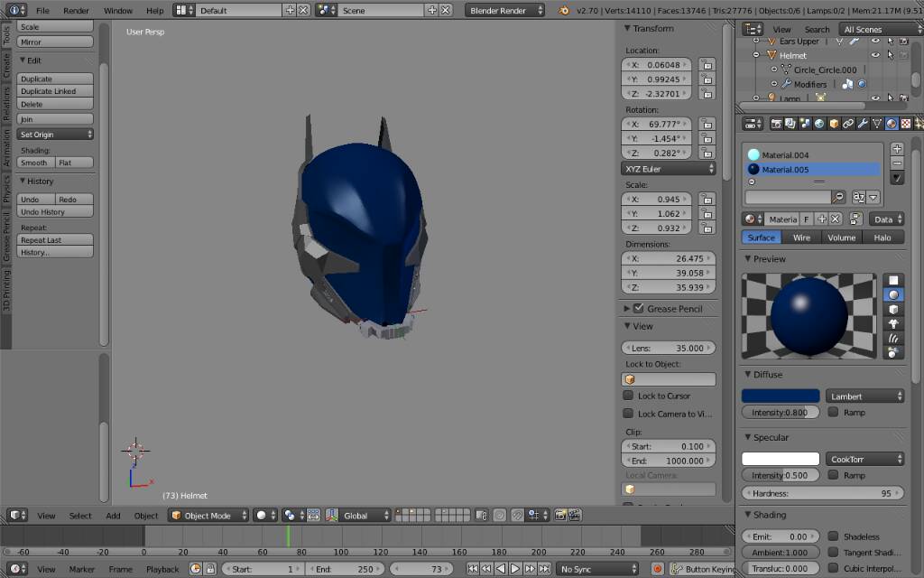Open the World properties globe icon
Viewport: 924px width, 578px height.
[x=819, y=124]
